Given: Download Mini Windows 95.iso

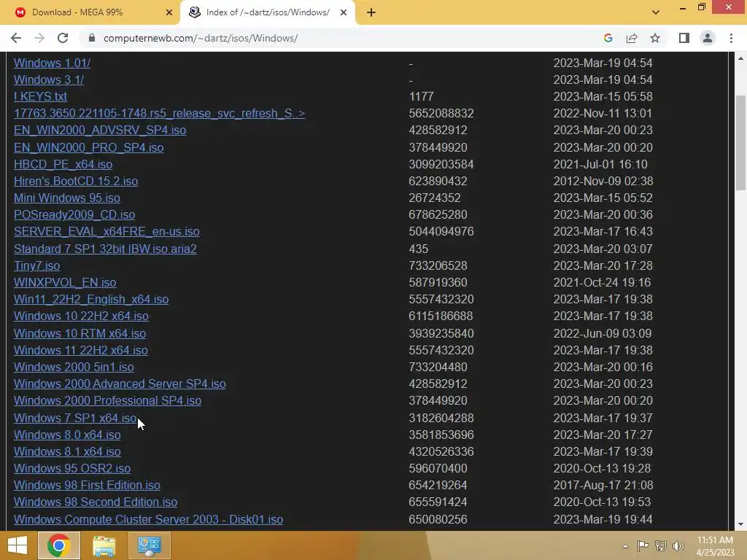Looking at the screenshot, I should click(66, 198).
